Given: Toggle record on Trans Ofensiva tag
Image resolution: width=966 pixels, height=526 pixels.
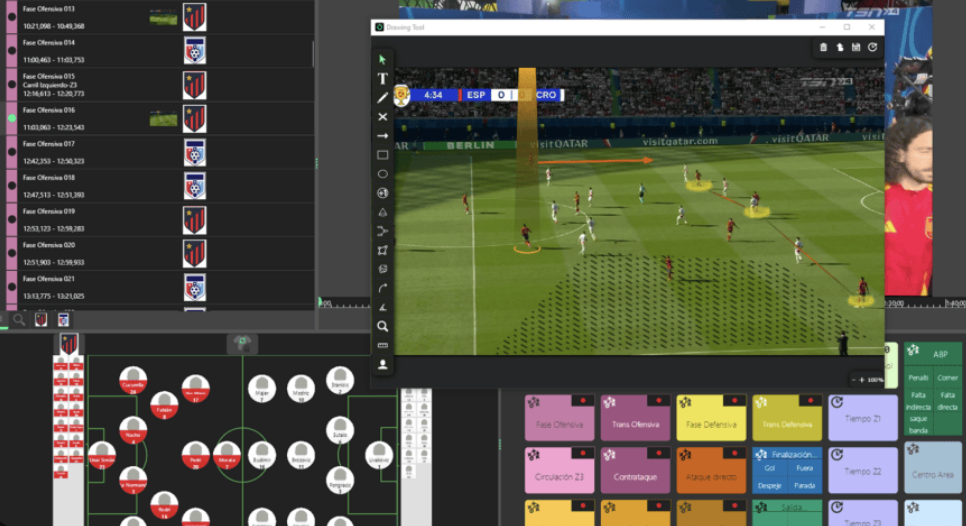Looking at the screenshot, I should coord(658,401).
